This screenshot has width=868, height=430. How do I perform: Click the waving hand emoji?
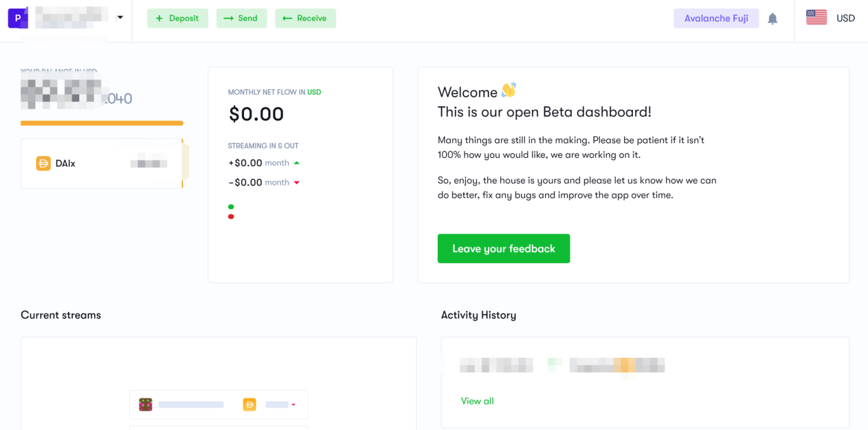point(508,90)
